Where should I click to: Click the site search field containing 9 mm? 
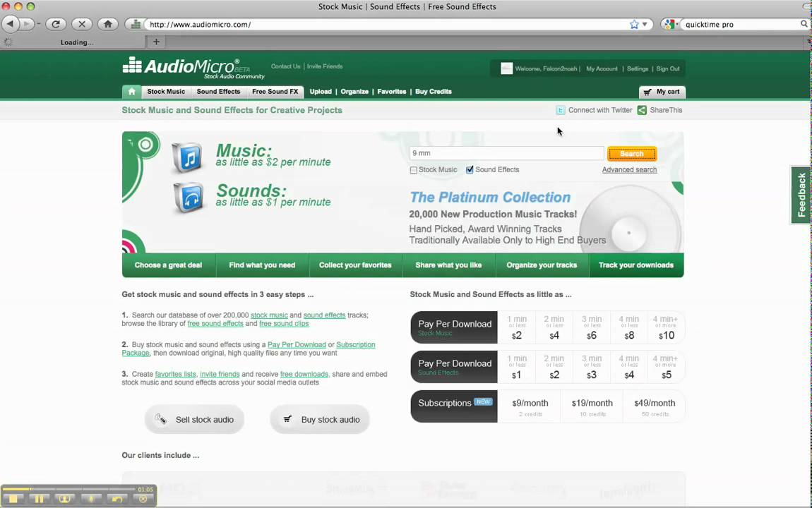[506, 153]
